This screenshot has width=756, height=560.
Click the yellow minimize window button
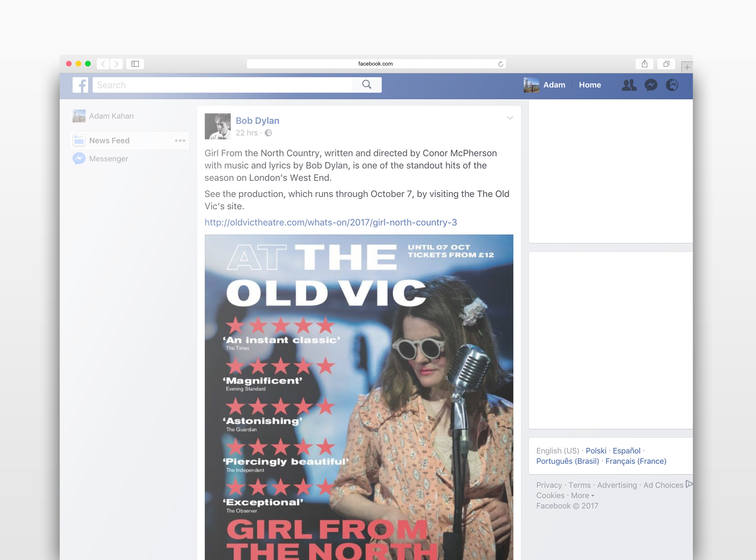click(x=78, y=64)
